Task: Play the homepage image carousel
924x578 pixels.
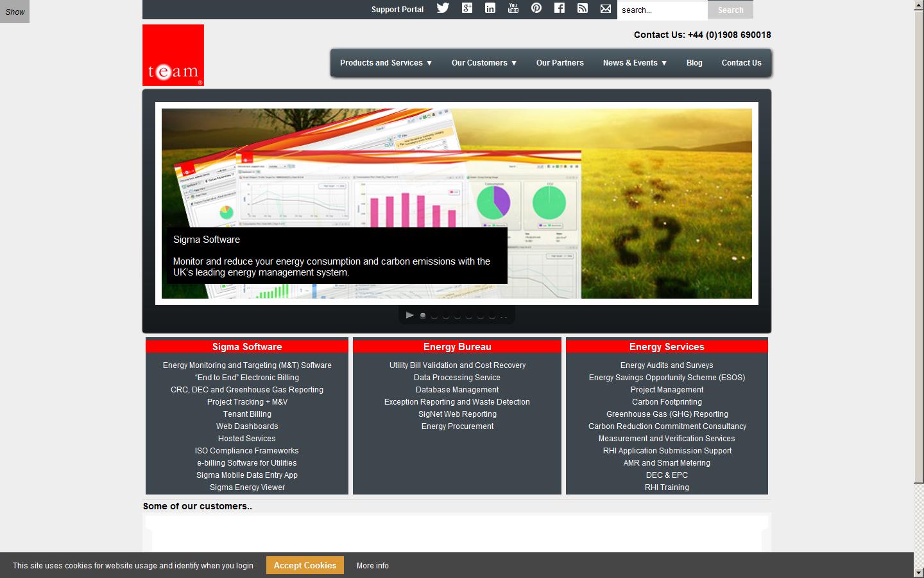Action: 409,315
